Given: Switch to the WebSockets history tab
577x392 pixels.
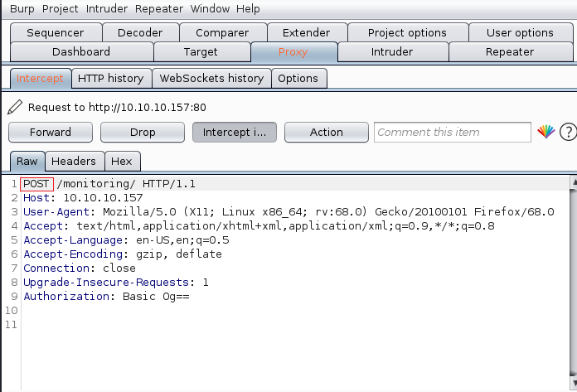Looking at the screenshot, I should [x=211, y=79].
